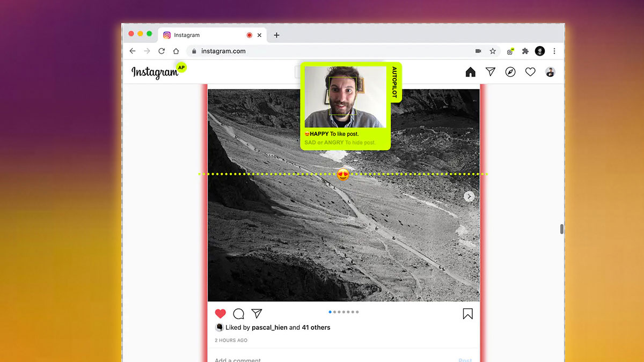Go to Instagram home feed icon
Screen dimensions: 644x362
(470, 72)
